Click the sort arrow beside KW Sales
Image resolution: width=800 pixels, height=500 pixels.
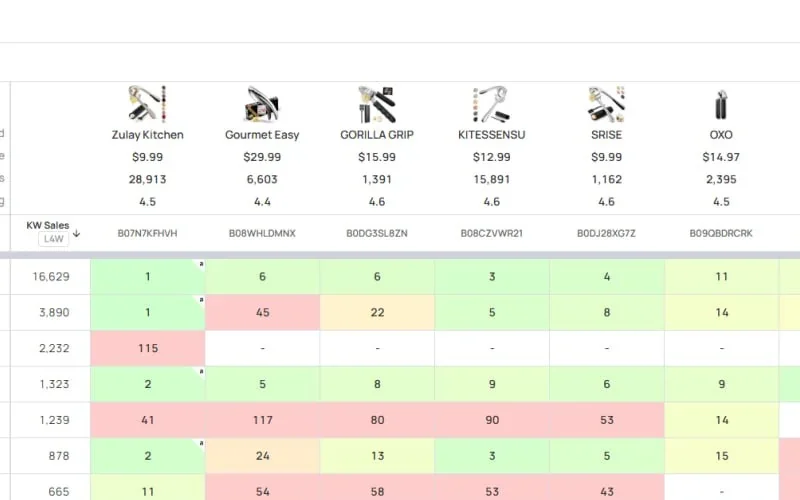click(x=77, y=234)
